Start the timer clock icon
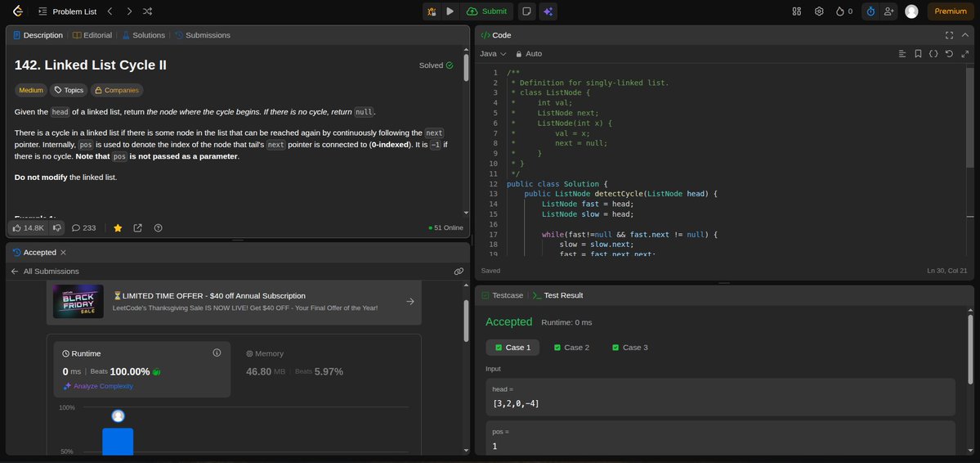980x463 pixels. point(870,11)
